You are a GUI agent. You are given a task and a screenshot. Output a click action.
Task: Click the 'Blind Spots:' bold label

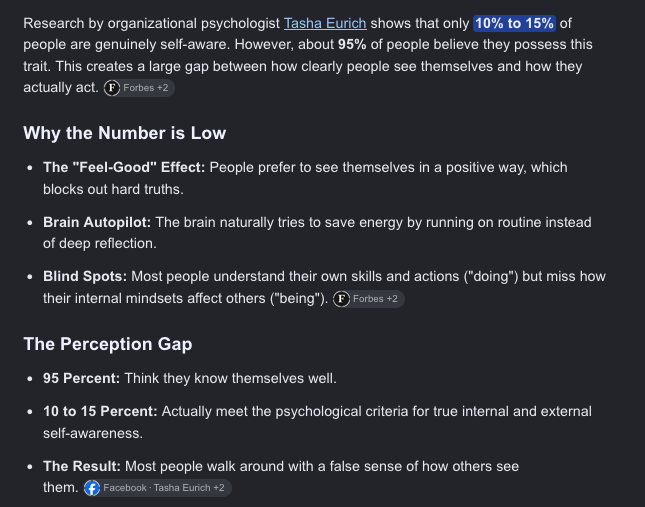85,276
